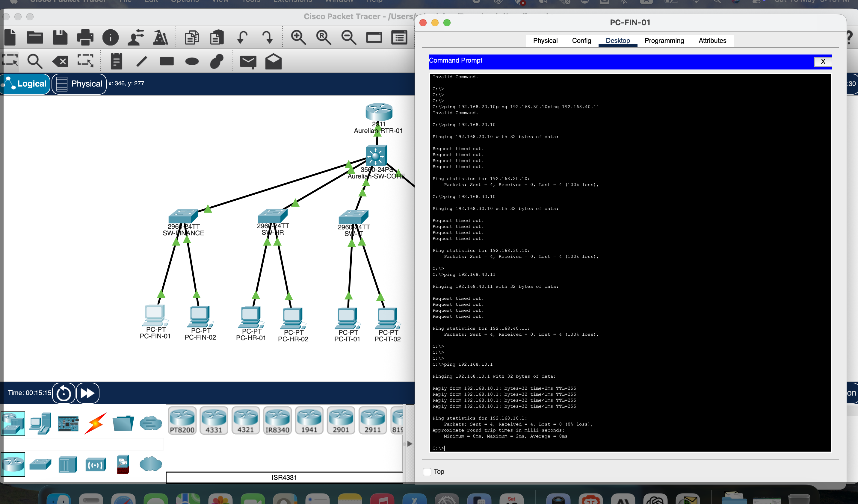This screenshot has height=504, width=858.
Task: Pick the 4321 router from device list
Action: tap(245, 421)
